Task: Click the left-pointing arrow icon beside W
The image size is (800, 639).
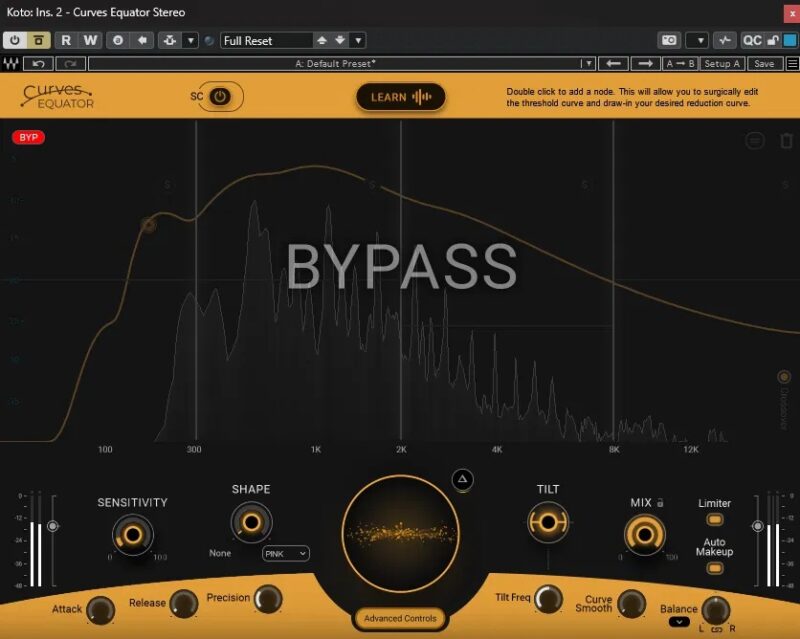Action: (x=142, y=40)
